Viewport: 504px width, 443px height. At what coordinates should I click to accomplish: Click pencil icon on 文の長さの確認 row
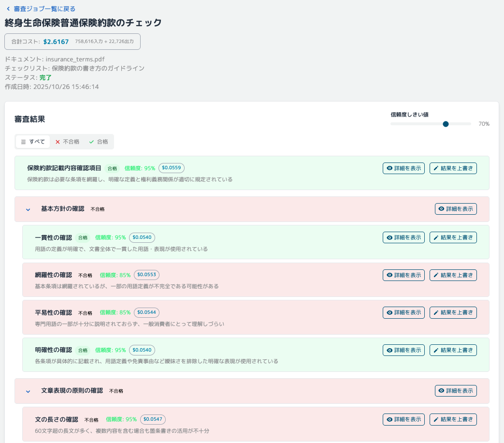click(436, 419)
